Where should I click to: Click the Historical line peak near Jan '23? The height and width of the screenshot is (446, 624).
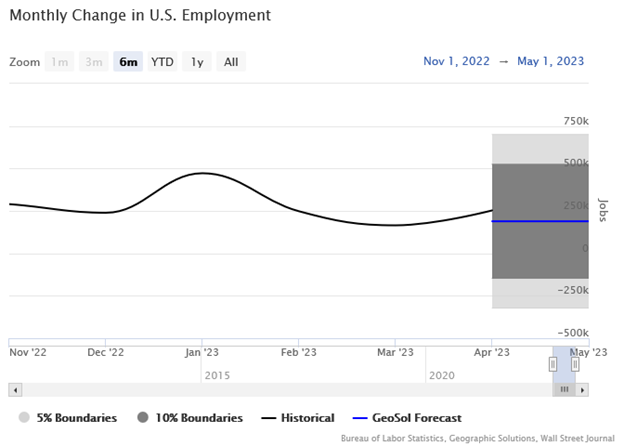click(203, 173)
